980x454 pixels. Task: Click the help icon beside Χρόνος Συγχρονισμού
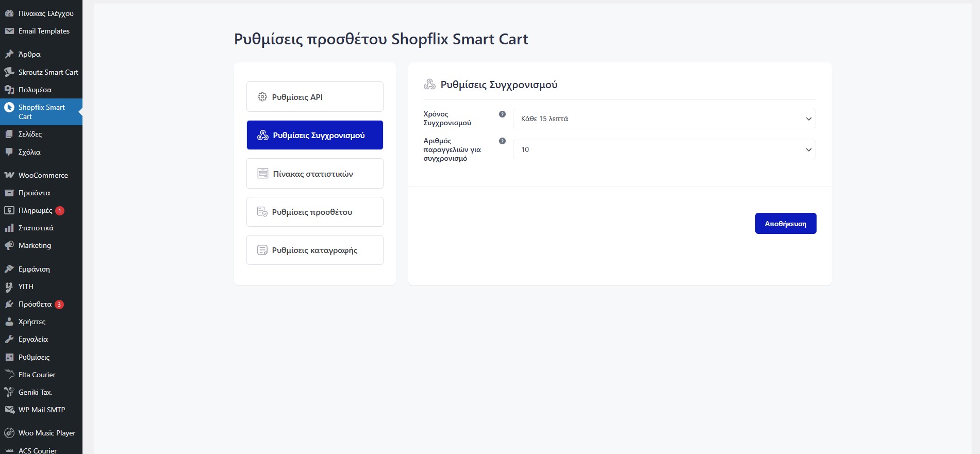(x=502, y=114)
